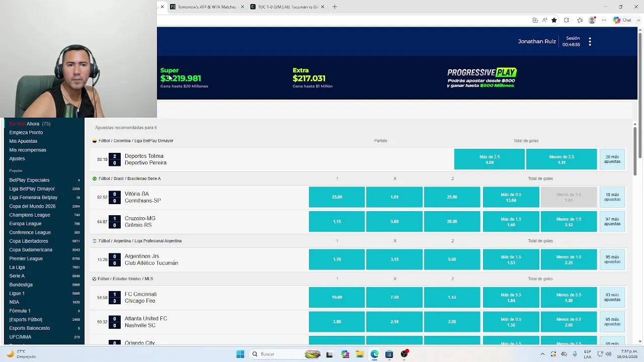The height and width of the screenshot is (362, 644).
Task: Click the File Explorer taskbar icon
Action: pyautogui.click(x=360, y=354)
